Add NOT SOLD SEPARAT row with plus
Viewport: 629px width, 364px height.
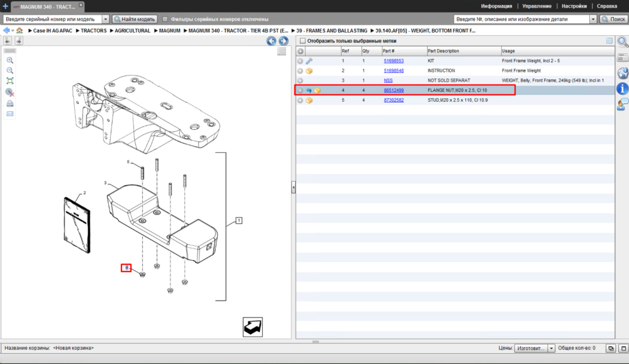click(x=300, y=80)
